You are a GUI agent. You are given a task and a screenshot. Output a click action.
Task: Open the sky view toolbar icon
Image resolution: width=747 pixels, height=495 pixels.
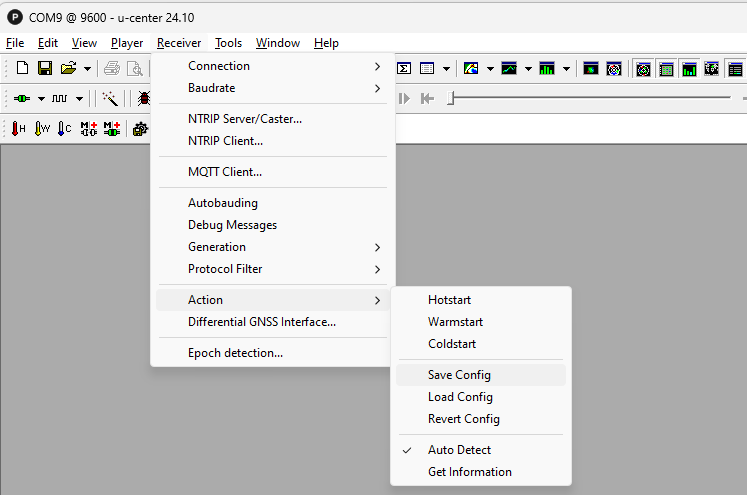click(x=614, y=69)
